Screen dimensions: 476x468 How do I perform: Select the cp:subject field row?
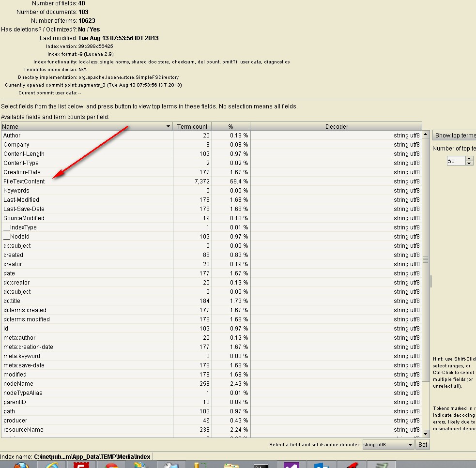coord(211,246)
